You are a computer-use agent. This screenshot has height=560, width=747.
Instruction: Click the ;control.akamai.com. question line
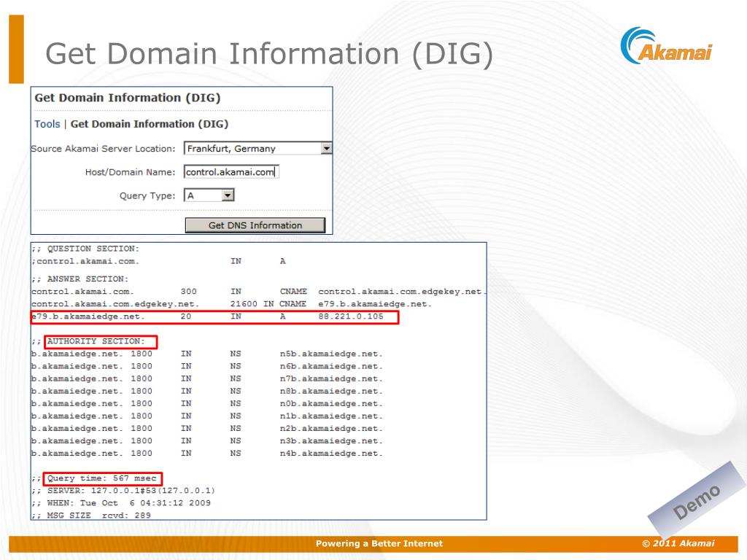[85, 261]
